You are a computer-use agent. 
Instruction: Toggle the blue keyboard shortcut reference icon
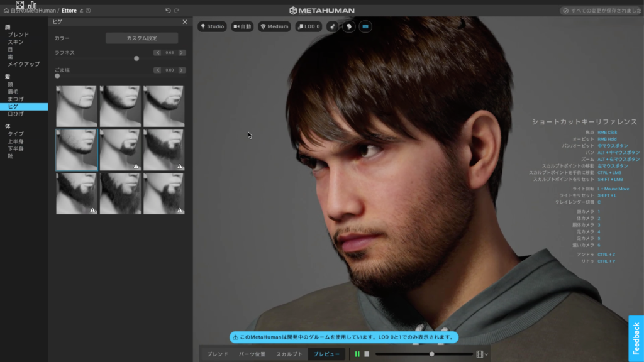365,26
